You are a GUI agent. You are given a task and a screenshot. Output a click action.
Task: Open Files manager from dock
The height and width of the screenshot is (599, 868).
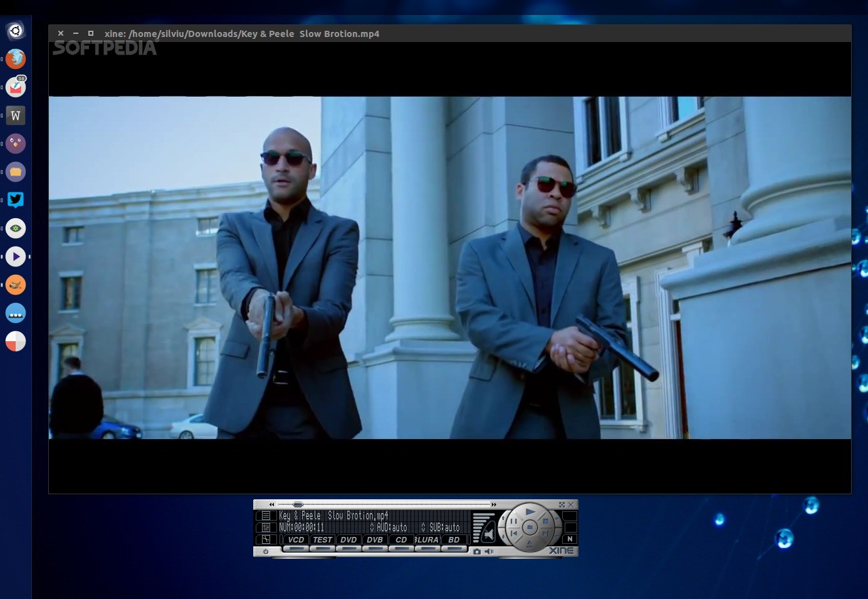(x=16, y=172)
